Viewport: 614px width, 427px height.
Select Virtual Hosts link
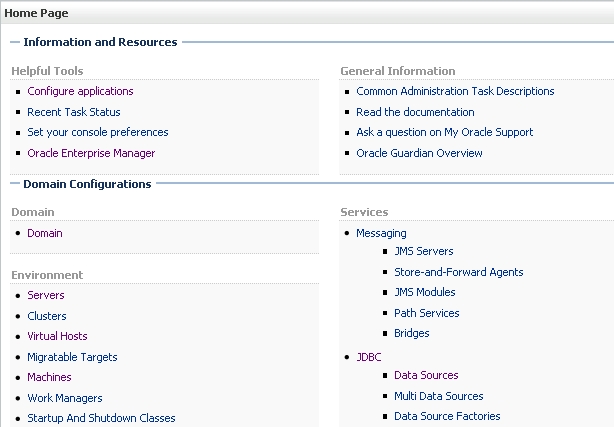click(57, 336)
